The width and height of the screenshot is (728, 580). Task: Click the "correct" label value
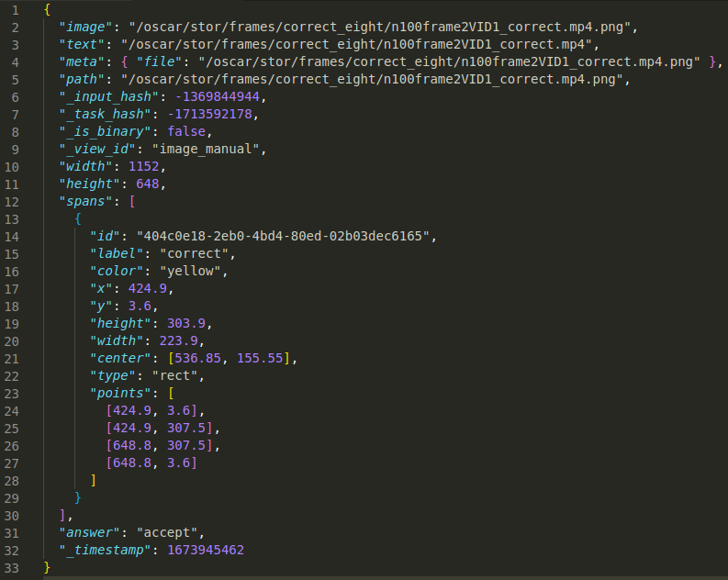click(x=197, y=253)
